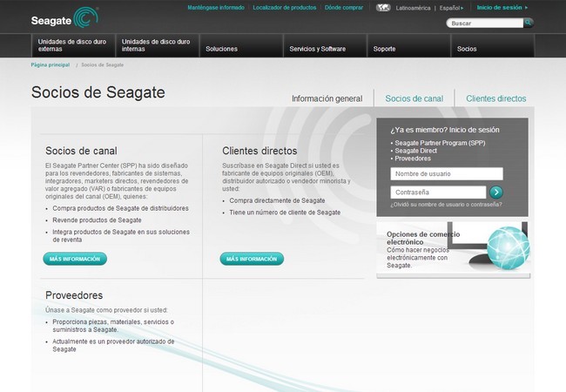
Task: Click the Contraseña password field
Action: [438, 193]
